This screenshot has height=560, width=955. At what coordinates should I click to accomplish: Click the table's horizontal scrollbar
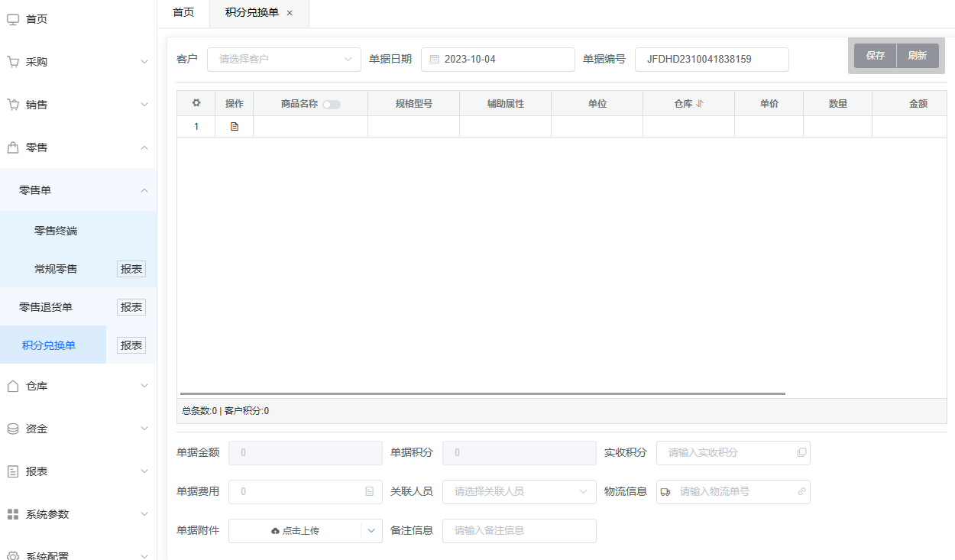(x=481, y=393)
